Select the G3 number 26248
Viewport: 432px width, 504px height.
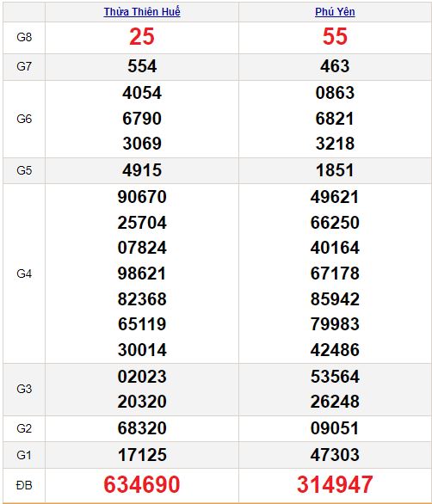(335, 402)
